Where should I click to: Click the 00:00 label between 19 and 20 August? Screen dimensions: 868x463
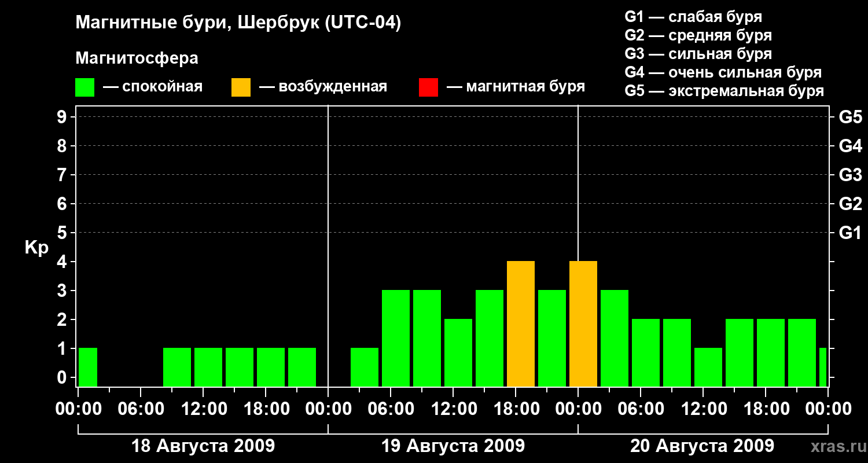[x=578, y=409]
